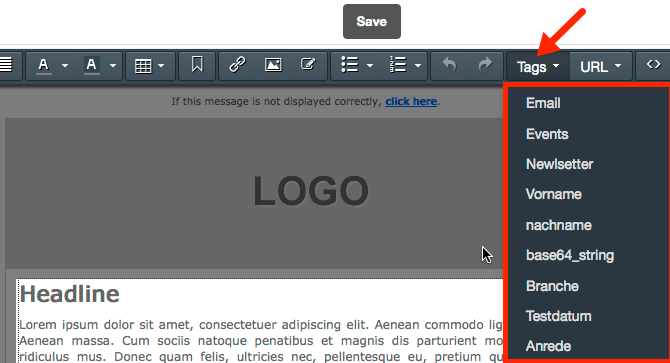Redo the last change

point(485,64)
